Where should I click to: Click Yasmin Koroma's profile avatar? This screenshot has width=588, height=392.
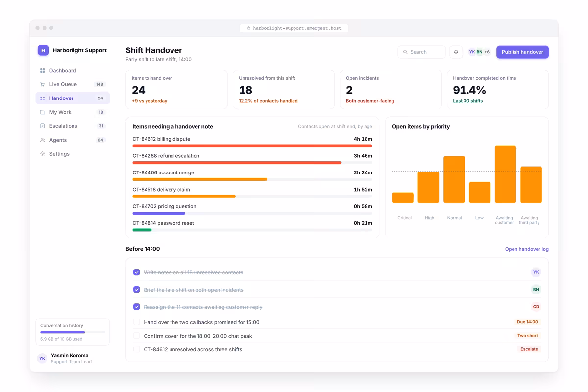point(42,358)
